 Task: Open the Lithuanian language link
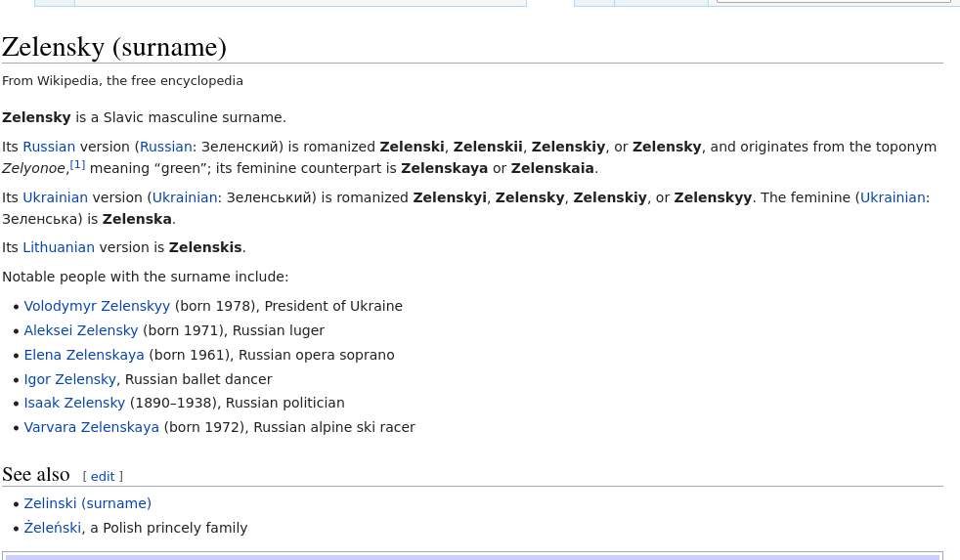pos(59,247)
